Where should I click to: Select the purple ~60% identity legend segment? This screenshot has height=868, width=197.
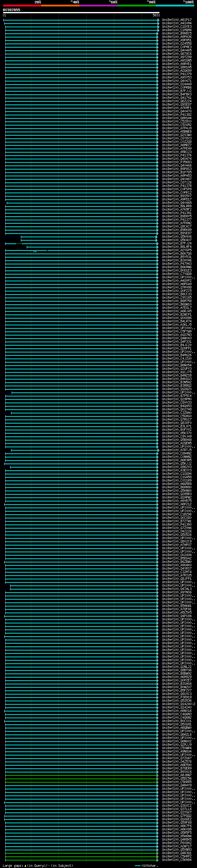[99, 6]
